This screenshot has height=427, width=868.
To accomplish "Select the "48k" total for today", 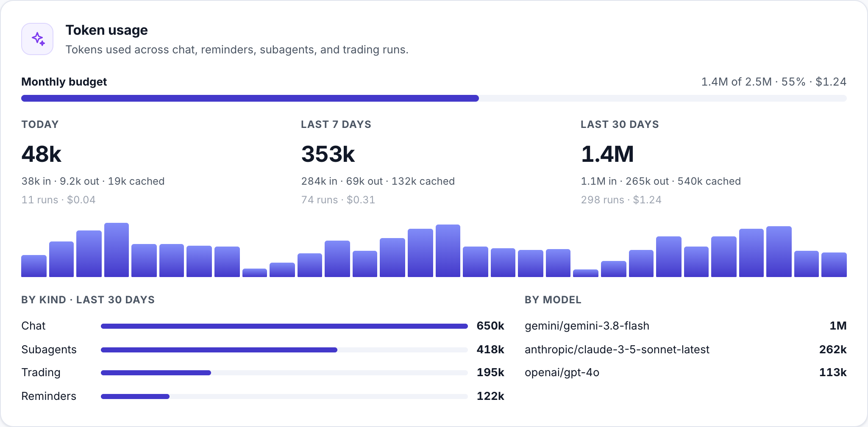I will point(42,154).
